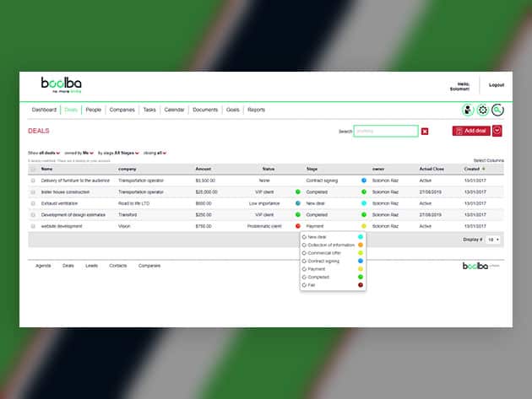Switch to the Companies tab
This screenshot has height=399, width=532.
(122, 110)
